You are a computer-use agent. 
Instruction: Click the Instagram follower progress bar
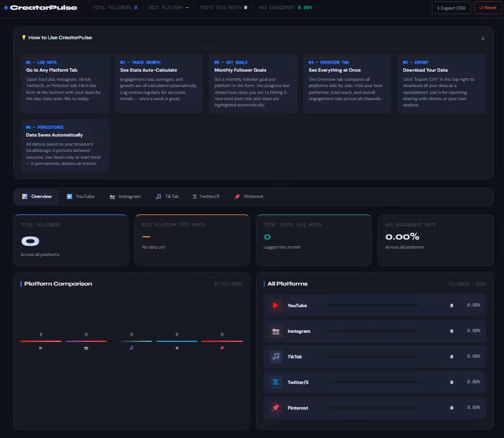[x=374, y=330]
